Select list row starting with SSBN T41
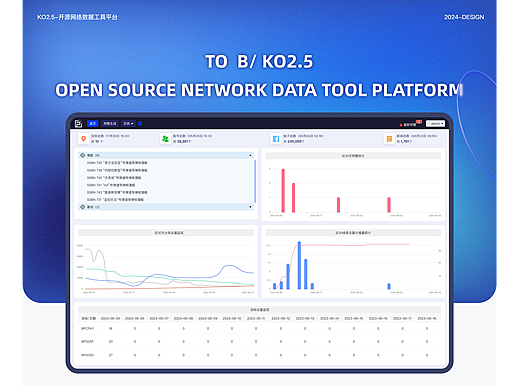 [166, 185]
